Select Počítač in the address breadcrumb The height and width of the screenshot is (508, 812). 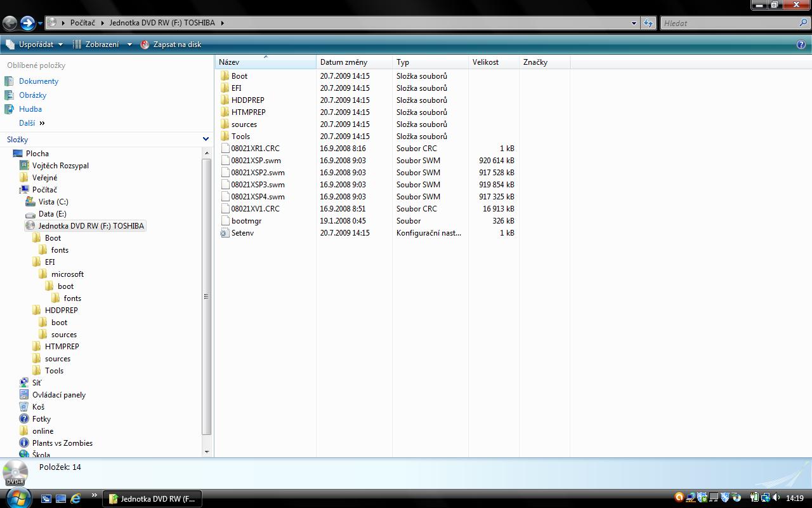(82, 23)
